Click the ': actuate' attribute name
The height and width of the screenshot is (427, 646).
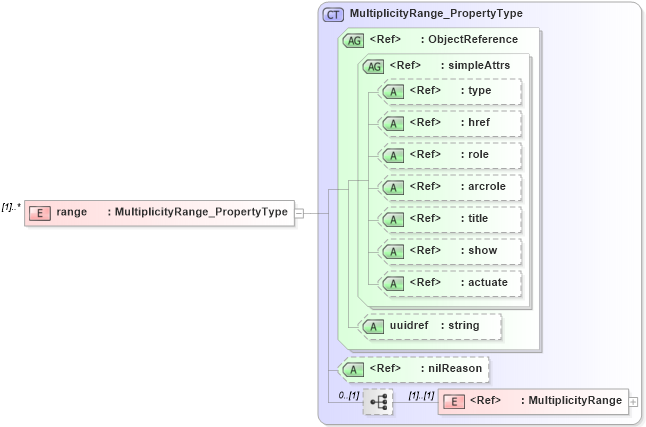pos(484,282)
